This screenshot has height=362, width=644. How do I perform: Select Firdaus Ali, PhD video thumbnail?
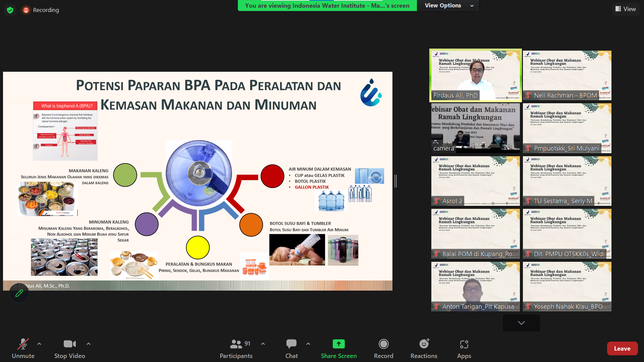(475, 75)
